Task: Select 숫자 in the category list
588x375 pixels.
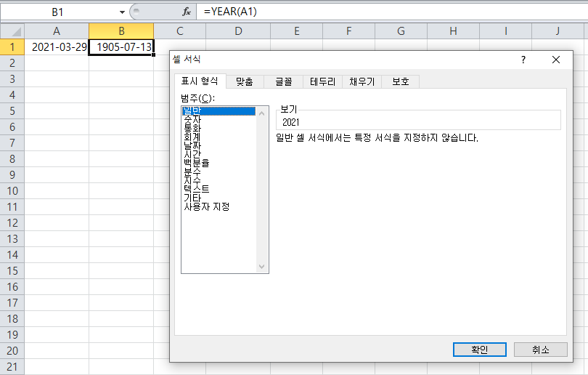Action: coord(219,119)
